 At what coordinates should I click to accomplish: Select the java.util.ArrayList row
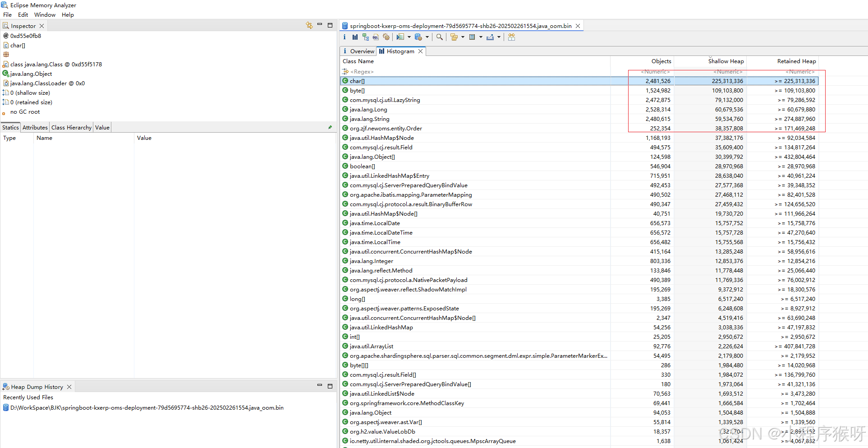[579, 346]
